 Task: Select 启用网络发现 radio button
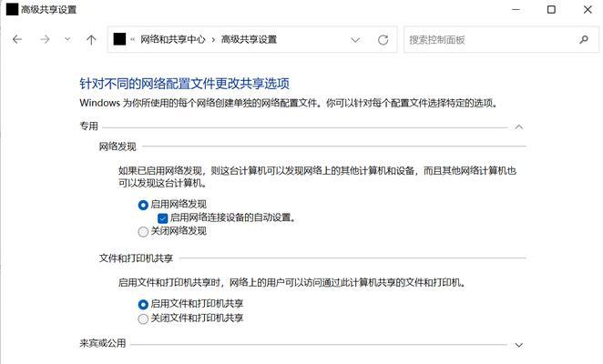(x=143, y=205)
